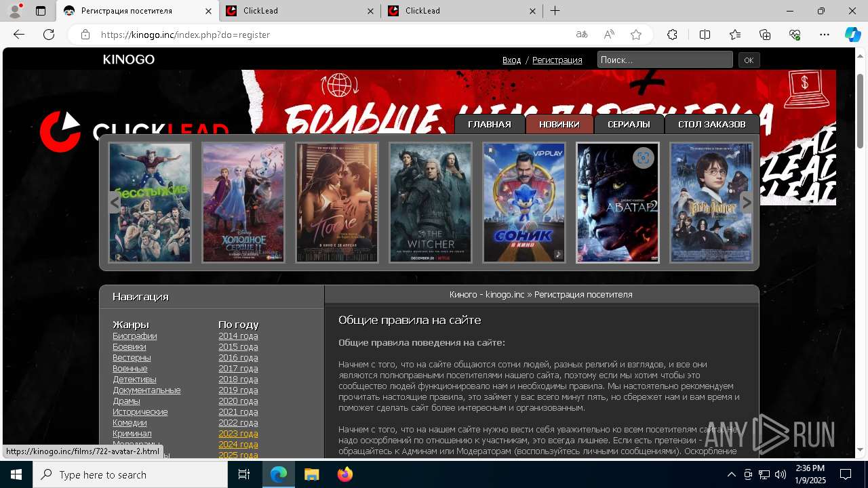Open the browser profile icon
This screenshot has width=868, height=488.
(x=14, y=11)
